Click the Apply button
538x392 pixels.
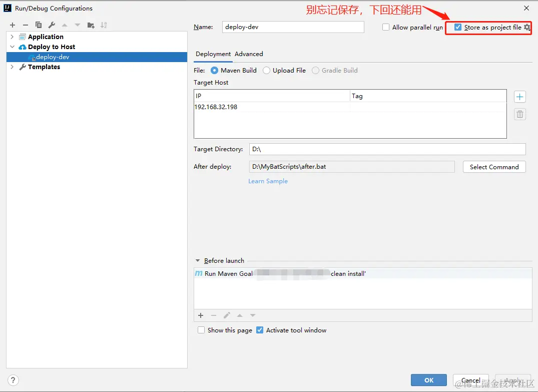point(513,380)
